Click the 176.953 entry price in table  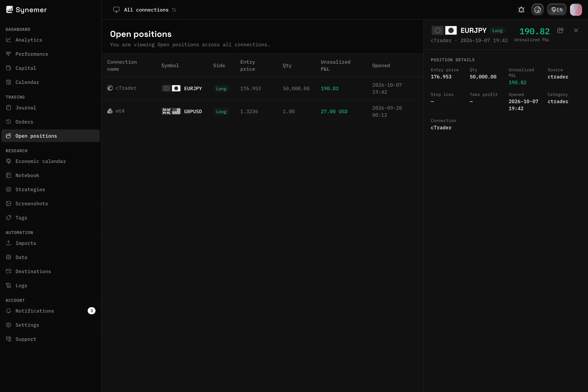[x=251, y=89]
